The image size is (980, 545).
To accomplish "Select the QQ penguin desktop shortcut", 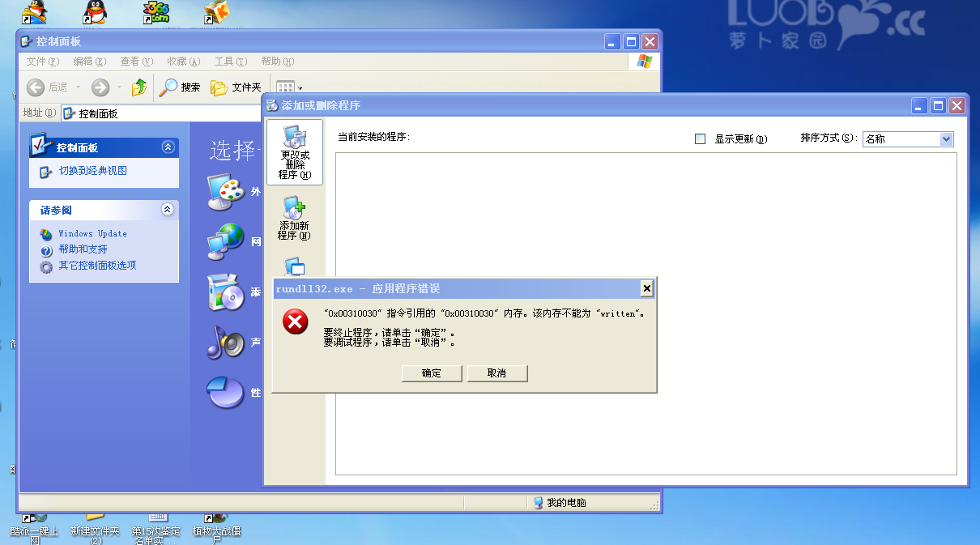I will [96, 11].
